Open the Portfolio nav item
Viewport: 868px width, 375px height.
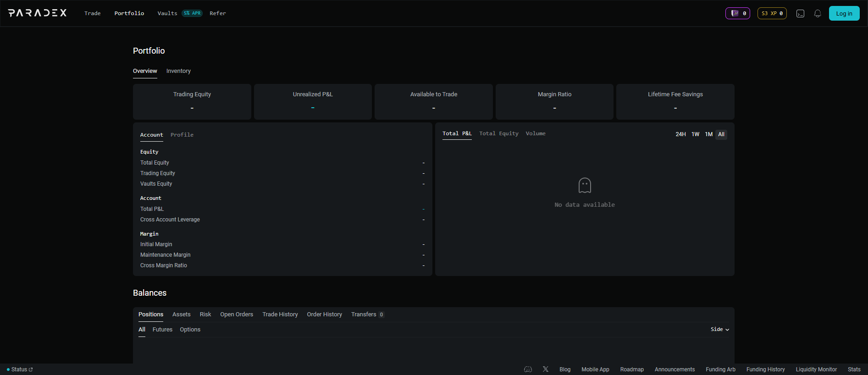[129, 13]
